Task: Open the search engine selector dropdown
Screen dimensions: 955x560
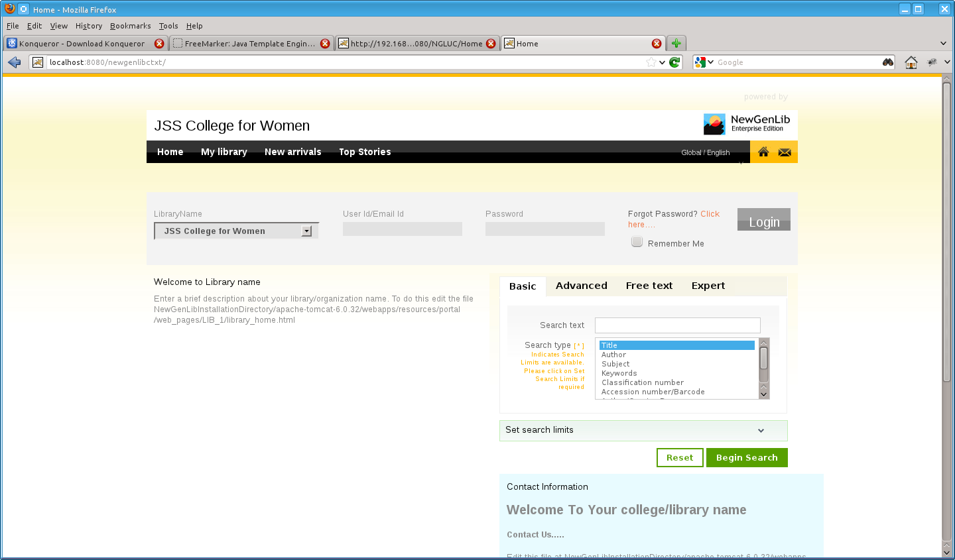Action: pyautogui.click(x=704, y=62)
